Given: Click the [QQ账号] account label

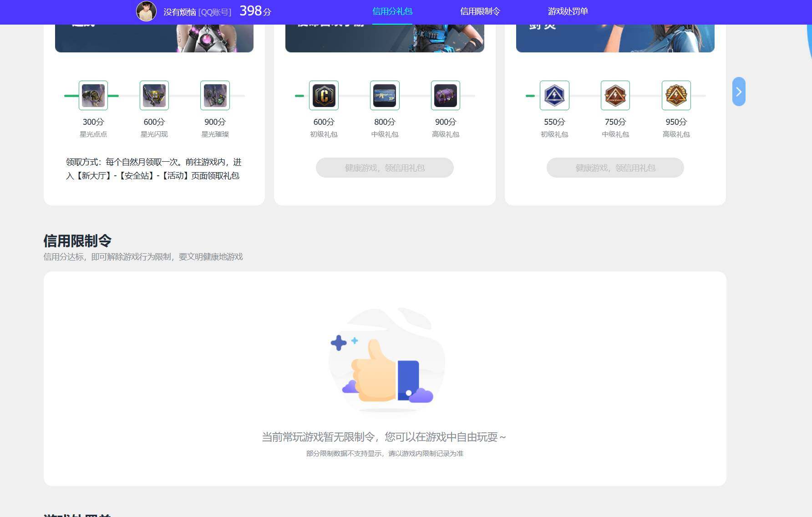Looking at the screenshot, I should [x=215, y=12].
